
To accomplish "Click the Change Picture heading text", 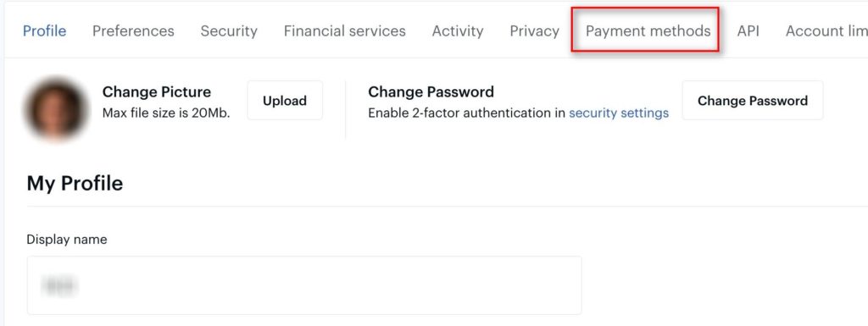I will [157, 91].
